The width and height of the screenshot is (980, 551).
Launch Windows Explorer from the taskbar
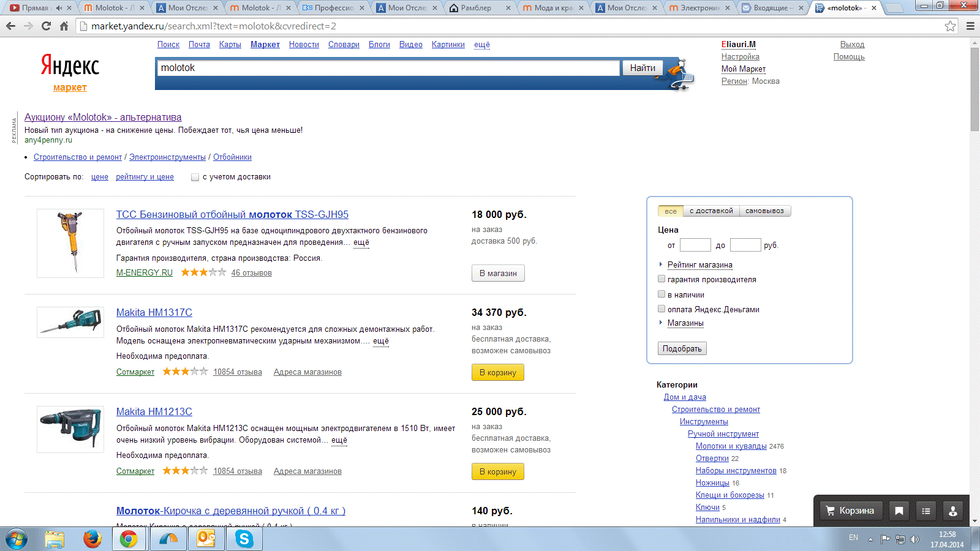pyautogui.click(x=55, y=539)
